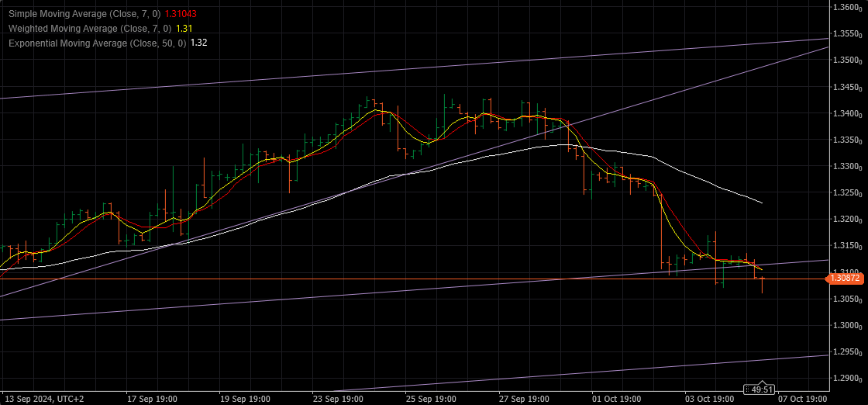Select the Weighted Moving Average indicator label
Image resolution: width=868 pixels, height=405 pixels.
click(90, 28)
